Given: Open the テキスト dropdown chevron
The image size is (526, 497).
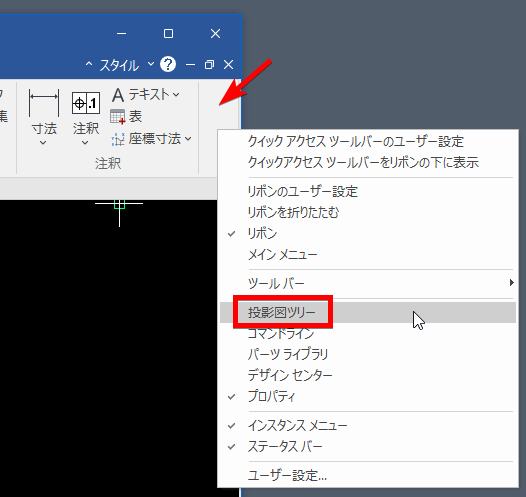Looking at the screenshot, I should (176, 95).
